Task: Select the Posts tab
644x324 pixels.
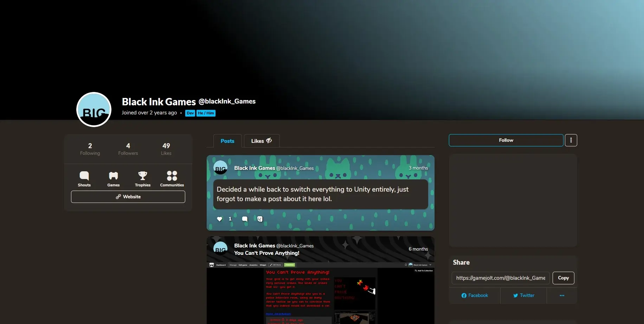Action: coord(227,141)
